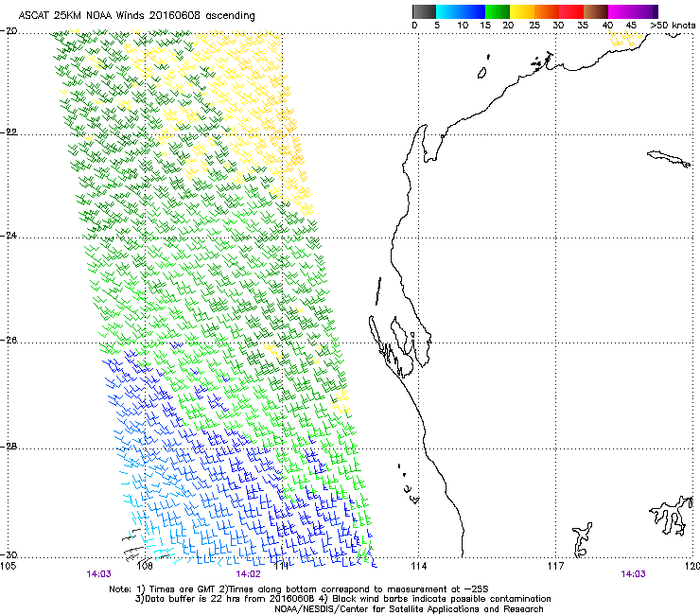
Task: Click the rightmost 14:03 time label
Action: [633, 574]
